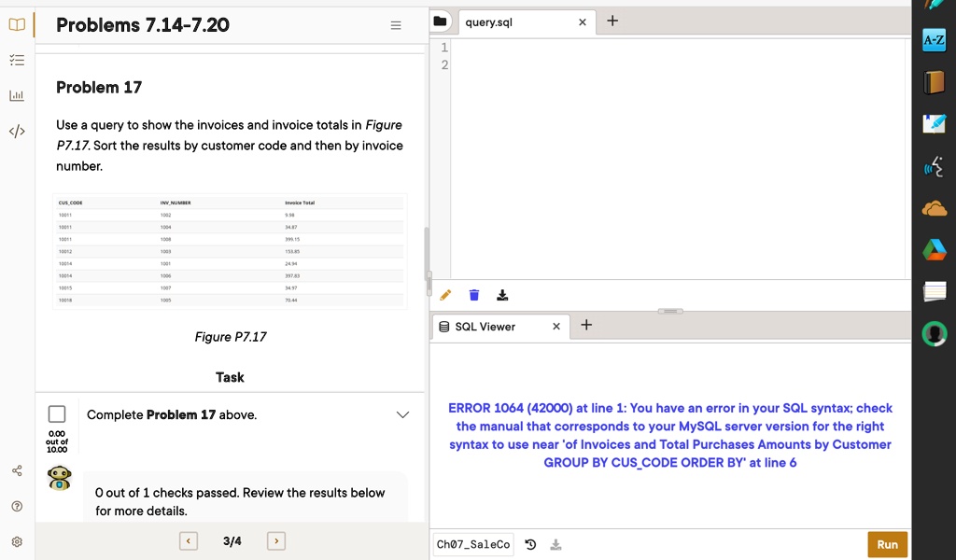Open the file browser folder button
This screenshot has height=560, width=956.
[443, 21]
